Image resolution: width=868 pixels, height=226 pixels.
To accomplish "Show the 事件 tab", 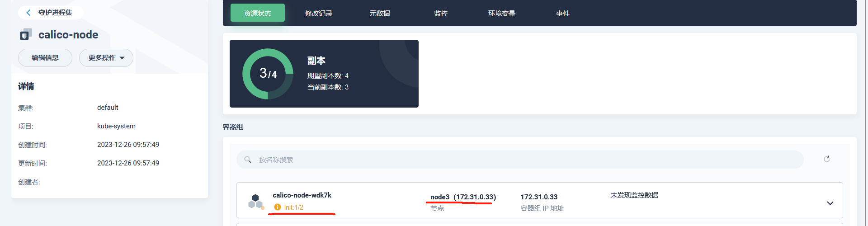I will [x=563, y=13].
